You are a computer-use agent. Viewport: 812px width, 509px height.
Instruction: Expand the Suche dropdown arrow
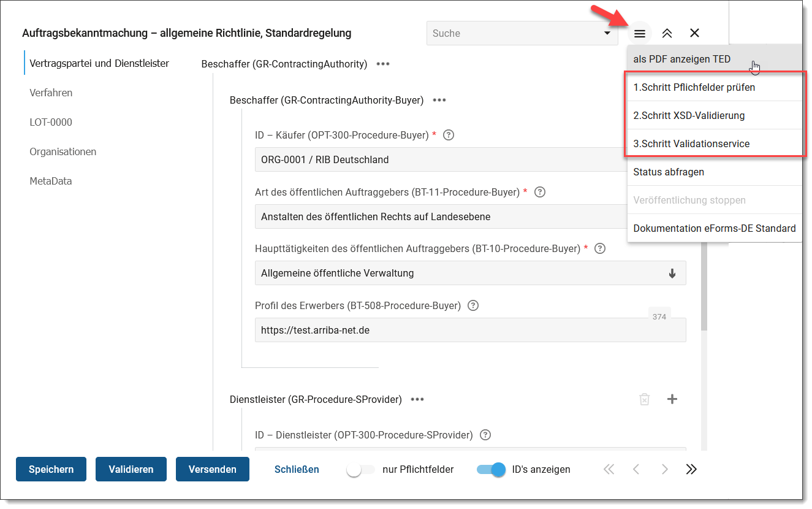607,33
